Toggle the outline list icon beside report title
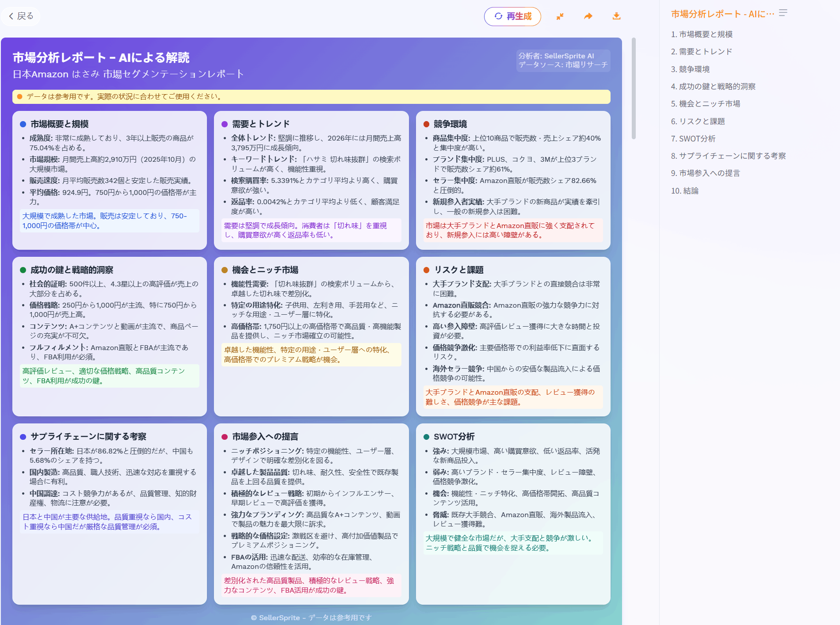The height and width of the screenshot is (625, 840). click(x=783, y=13)
